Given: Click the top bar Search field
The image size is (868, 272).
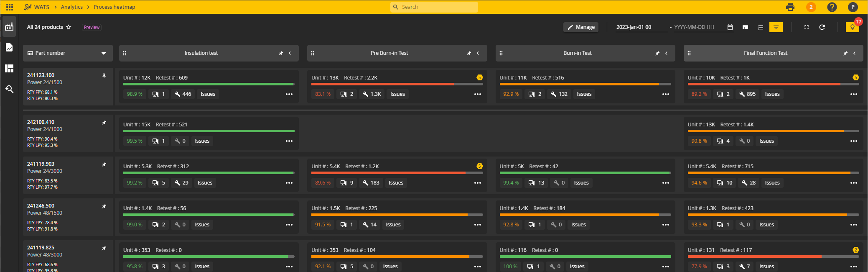Looking at the screenshot, I should pos(437,7).
